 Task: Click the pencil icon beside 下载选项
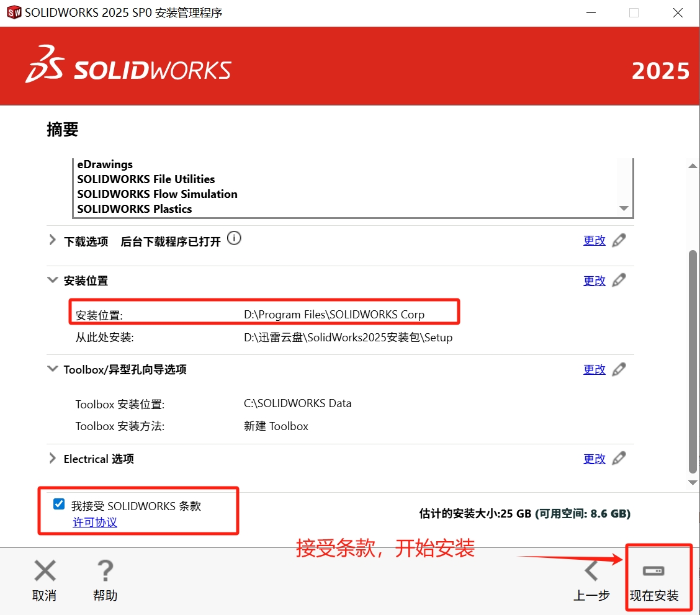[619, 240]
